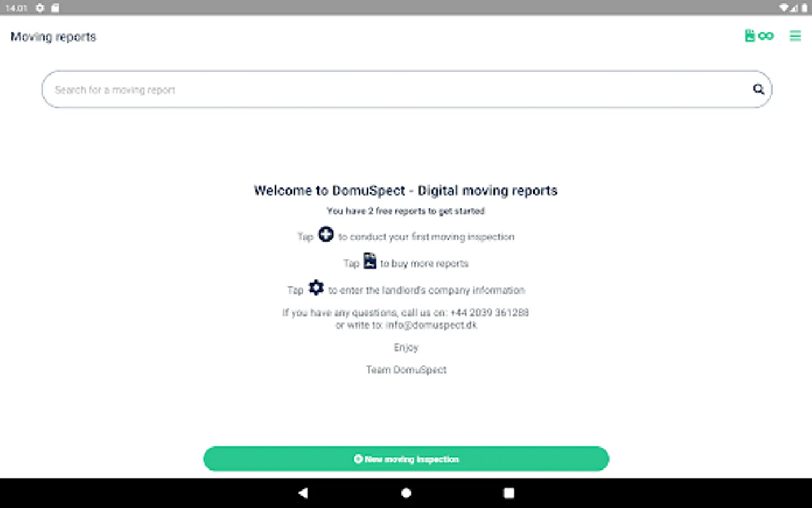Tap the Wi-Fi status icon
The image size is (812, 508).
[x=784, y=8]
